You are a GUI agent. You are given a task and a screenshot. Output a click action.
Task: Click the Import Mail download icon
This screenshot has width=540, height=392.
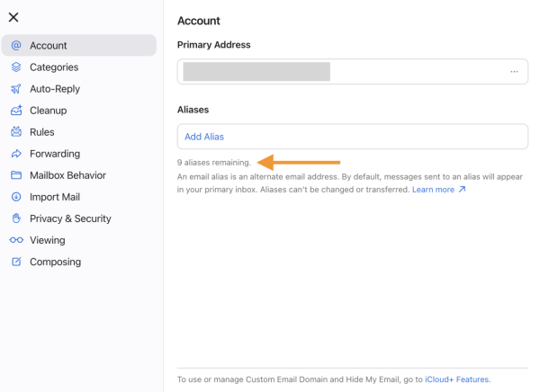pos(16,197)
